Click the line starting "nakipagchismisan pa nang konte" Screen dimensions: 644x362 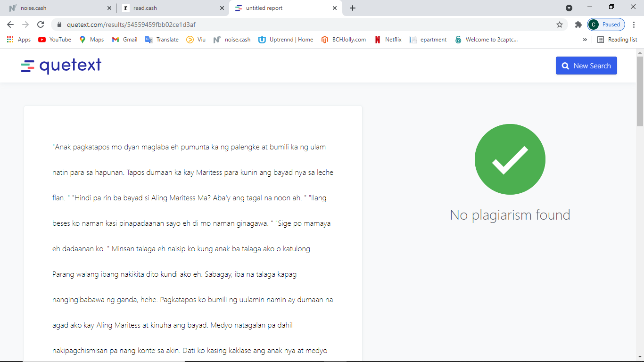[190, 351]
